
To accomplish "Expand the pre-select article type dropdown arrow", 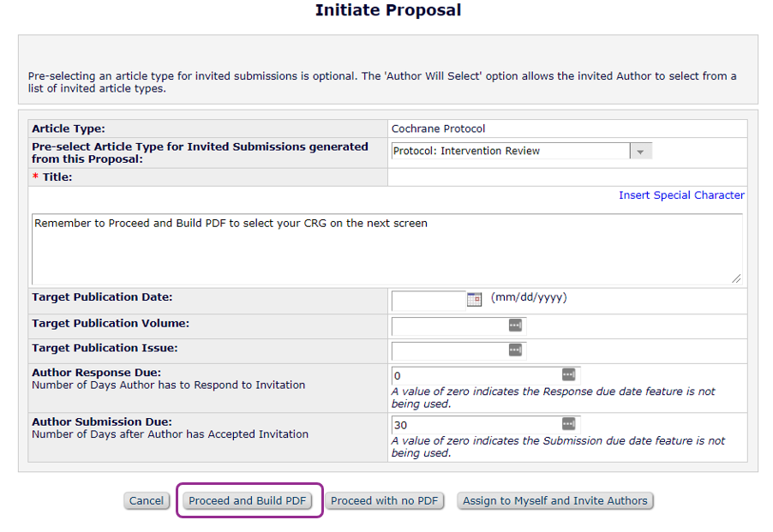I will point(641,152).
